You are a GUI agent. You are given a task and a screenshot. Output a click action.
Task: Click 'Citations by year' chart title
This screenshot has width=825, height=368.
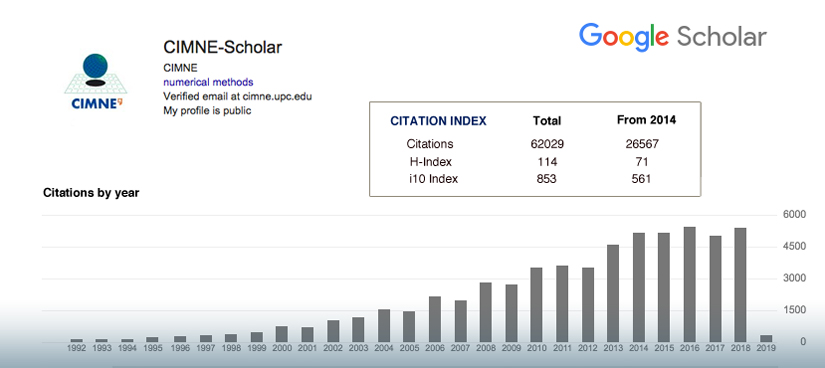click(x=91, y=193)
